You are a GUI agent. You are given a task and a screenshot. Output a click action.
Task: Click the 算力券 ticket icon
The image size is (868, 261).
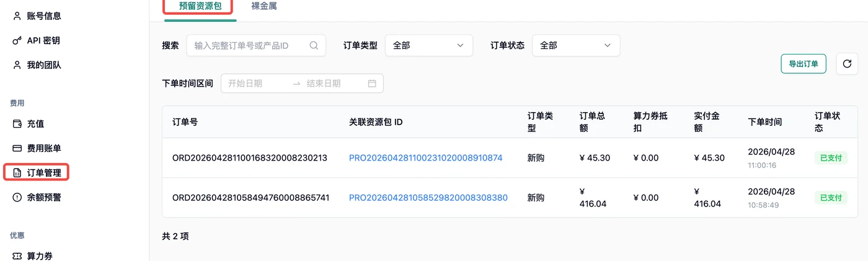pyautogui.click(x=17, y=255)
